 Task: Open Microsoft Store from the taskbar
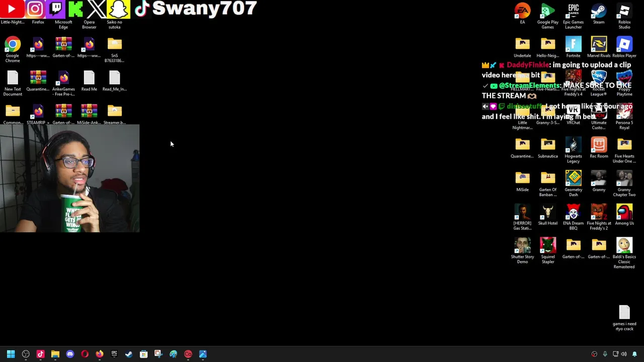143,354
